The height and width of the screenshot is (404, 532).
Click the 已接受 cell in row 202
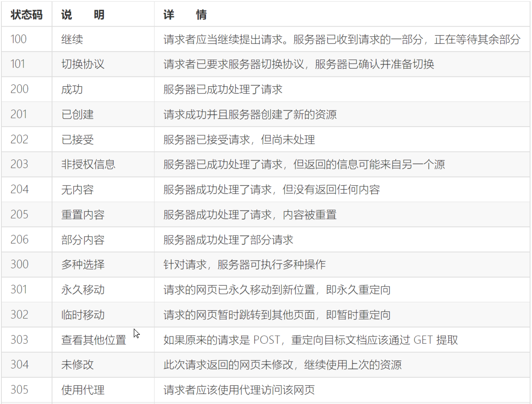click(x=77, y=139)
